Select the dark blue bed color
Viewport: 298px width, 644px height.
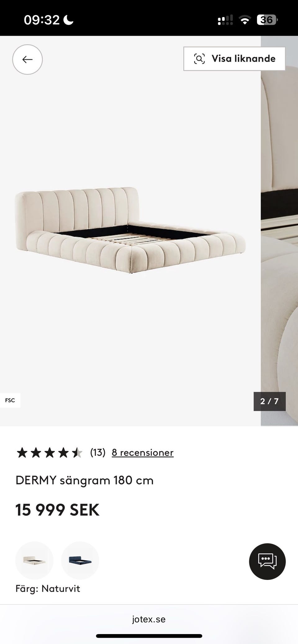(80, 560)
